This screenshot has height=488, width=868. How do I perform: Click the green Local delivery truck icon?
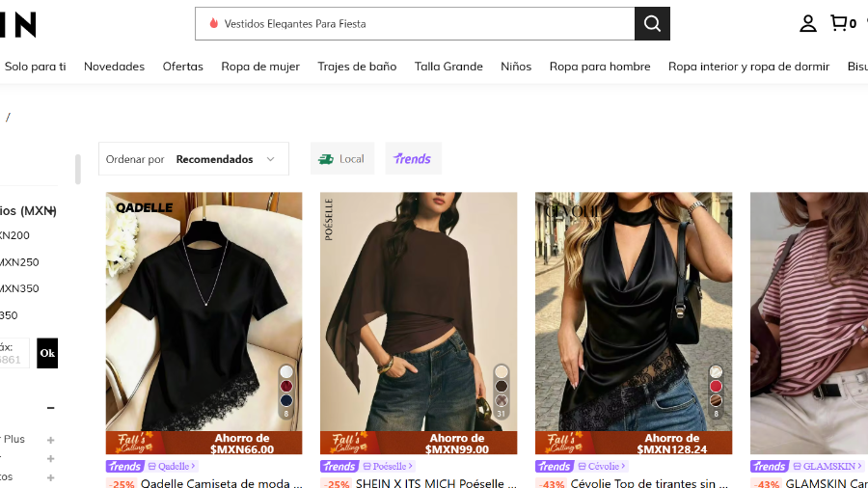click(326, 159)
